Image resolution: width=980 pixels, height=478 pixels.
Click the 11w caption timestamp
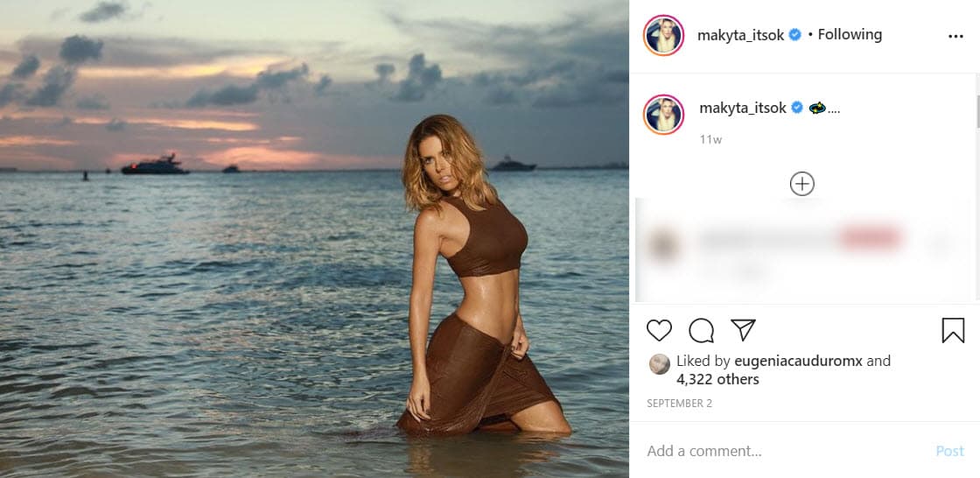click(710, 139)
